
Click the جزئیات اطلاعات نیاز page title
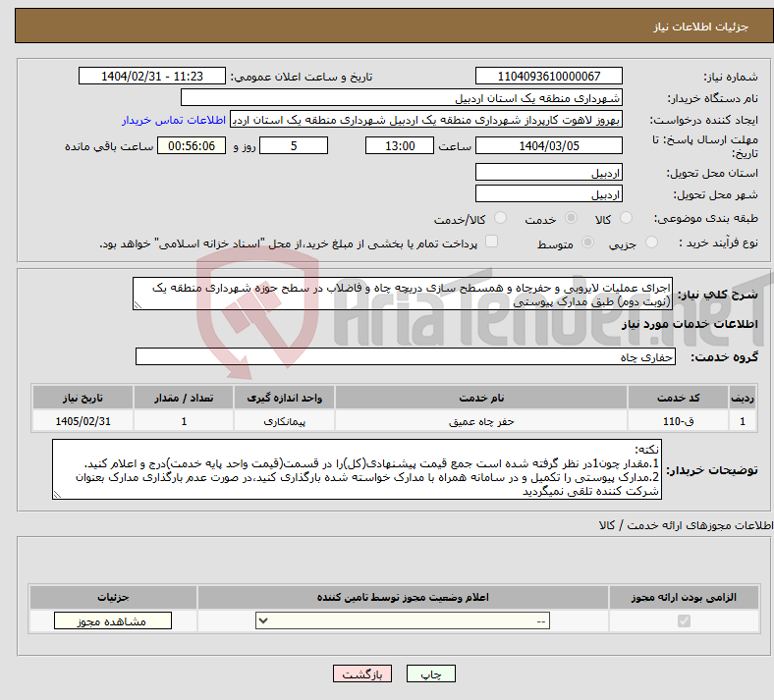pos(701,27)
